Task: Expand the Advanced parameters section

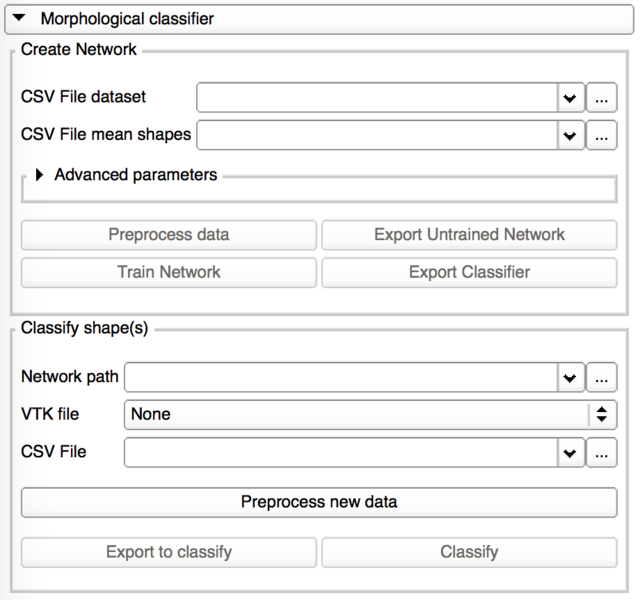Action: pos(40,175)
